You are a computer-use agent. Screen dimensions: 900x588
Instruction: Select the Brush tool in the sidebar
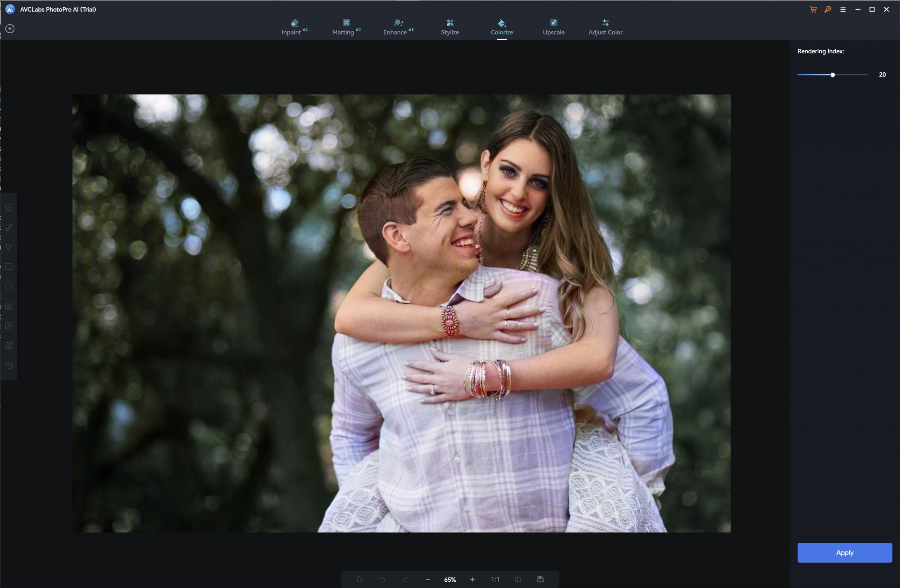point(9,227)
